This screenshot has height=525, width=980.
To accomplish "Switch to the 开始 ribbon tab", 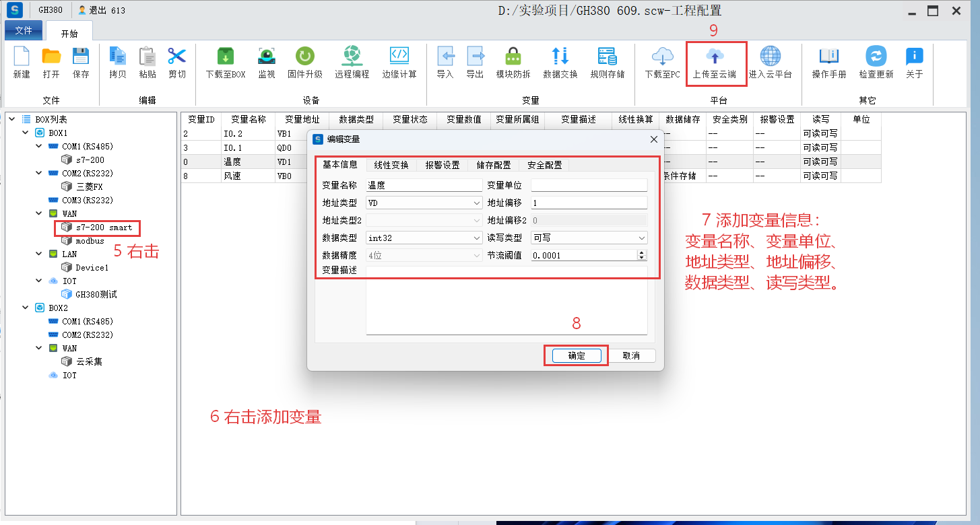I will (69, 32).
